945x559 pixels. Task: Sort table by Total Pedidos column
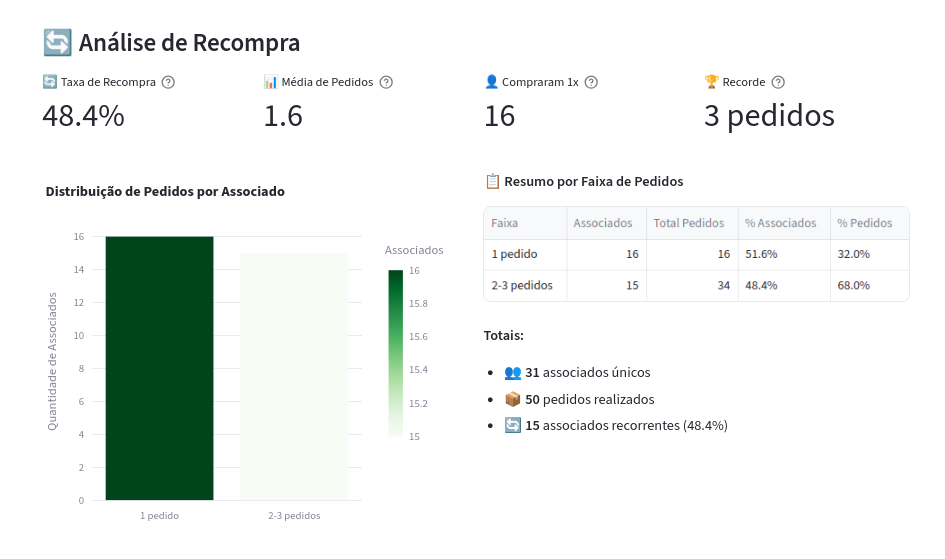688,223
